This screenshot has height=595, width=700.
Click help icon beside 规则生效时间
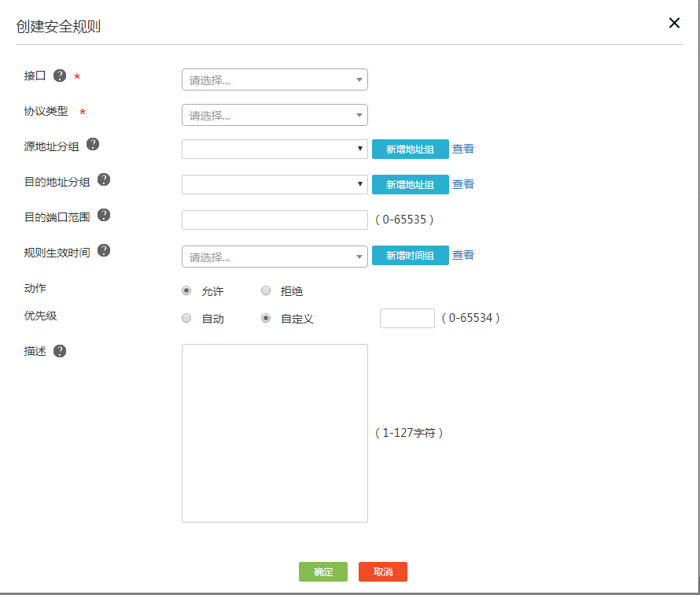[x=103, y=251]
